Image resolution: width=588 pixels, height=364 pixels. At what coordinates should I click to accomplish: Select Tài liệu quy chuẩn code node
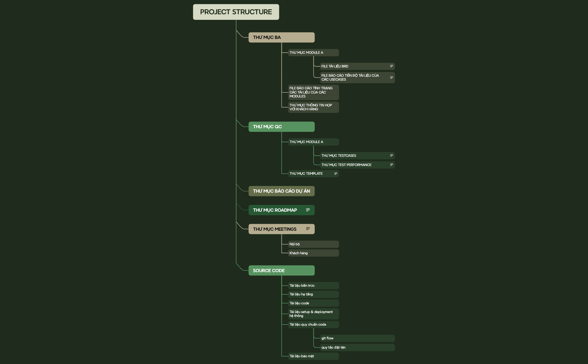click(313, 325)
